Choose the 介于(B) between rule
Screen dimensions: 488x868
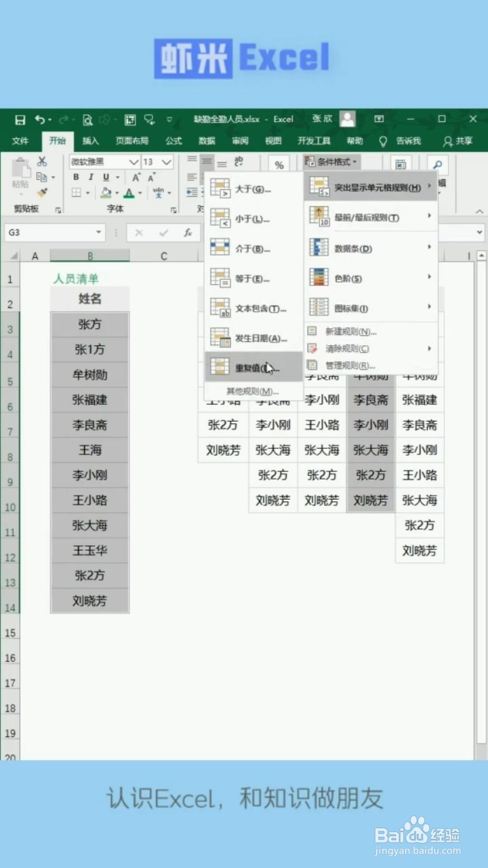[254, 248]
